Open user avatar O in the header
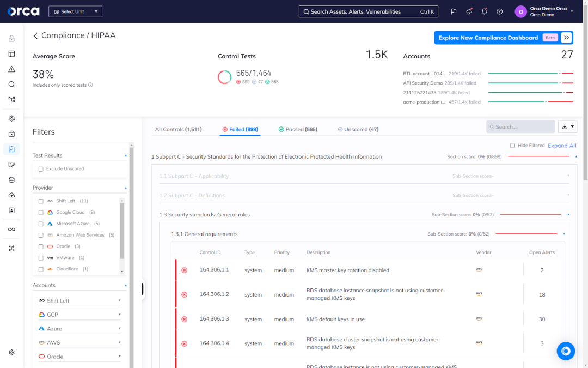 tap(520, 11)
